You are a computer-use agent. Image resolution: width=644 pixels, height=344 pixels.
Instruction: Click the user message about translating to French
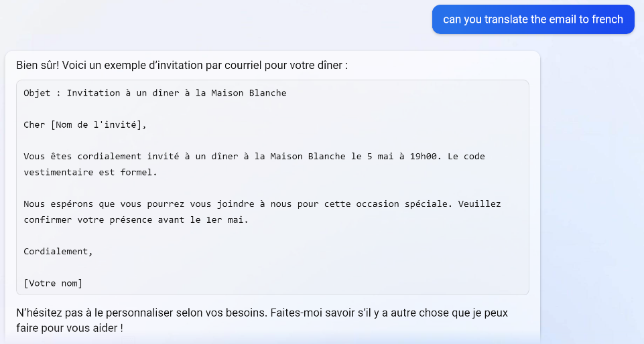pyautogui.click(x=533, y=19)
